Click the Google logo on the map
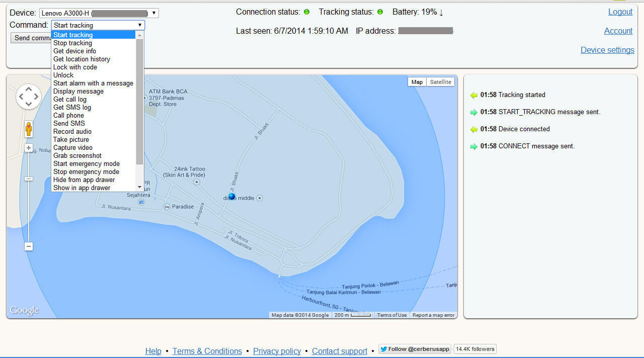644x358 pixels. click(x=24, y=310)
